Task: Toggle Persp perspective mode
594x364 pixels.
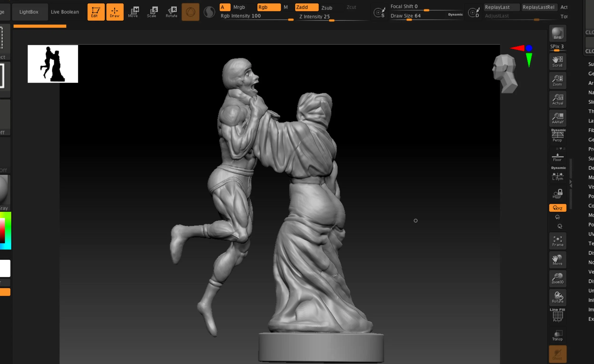Action: pos(557,136)
